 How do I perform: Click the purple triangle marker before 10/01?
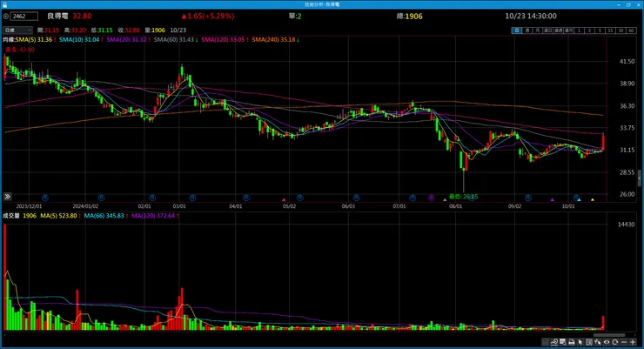click(553, 200)
